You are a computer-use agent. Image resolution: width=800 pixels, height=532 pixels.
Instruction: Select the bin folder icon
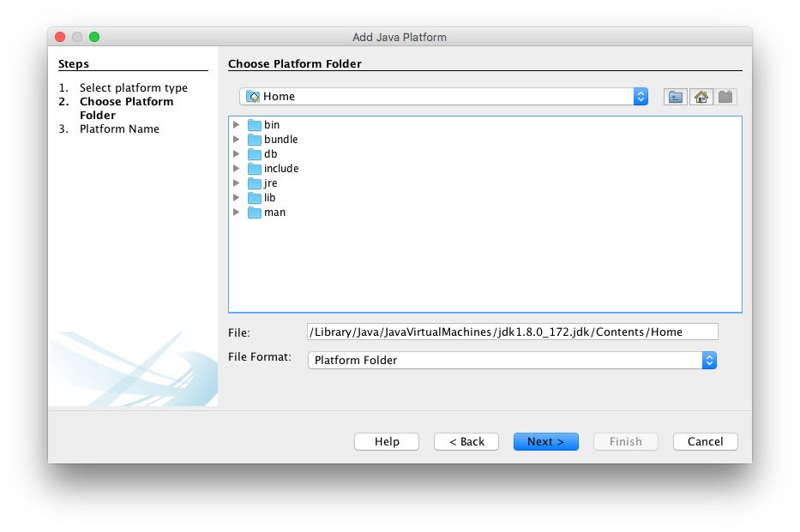click(x=255, y=125)
